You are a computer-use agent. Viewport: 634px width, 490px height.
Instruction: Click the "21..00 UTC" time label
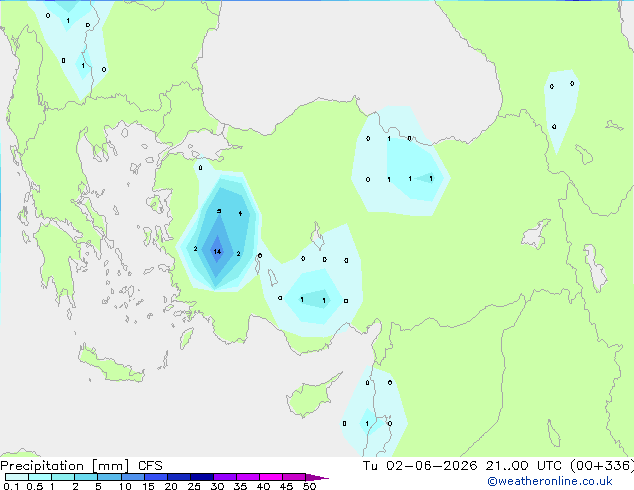pyautogui.click(x=523, y=466)
